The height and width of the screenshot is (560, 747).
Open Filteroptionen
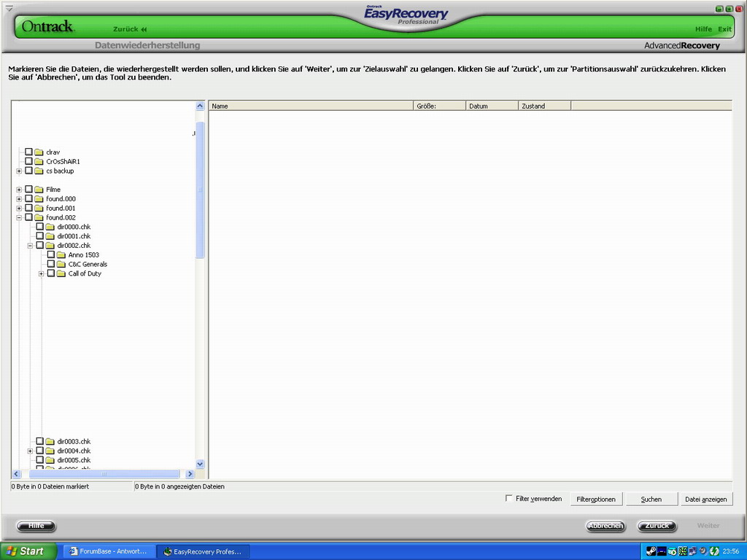click(596, 499)
